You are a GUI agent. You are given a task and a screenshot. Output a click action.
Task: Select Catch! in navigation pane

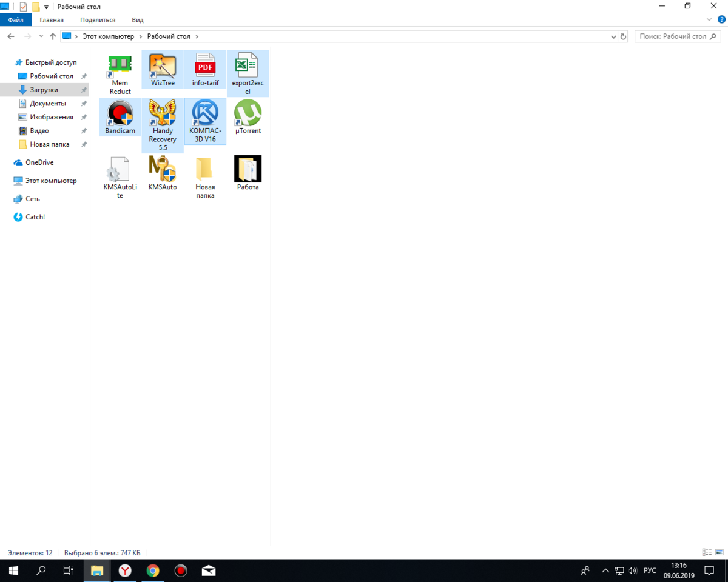point(35,217)
